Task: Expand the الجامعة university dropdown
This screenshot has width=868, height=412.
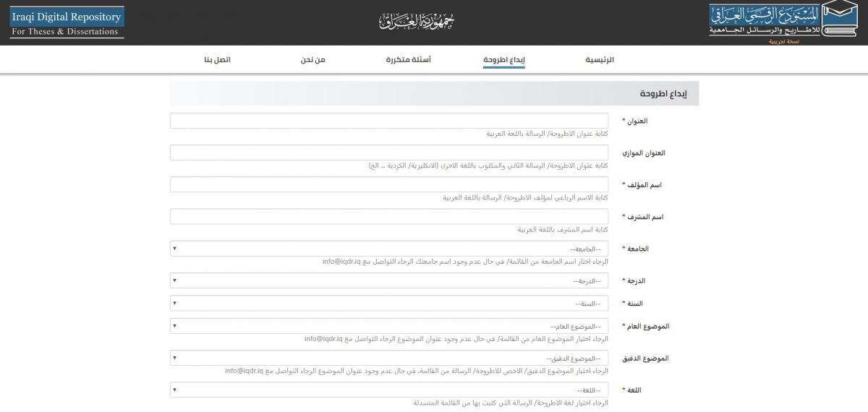Action: (389, 249)
